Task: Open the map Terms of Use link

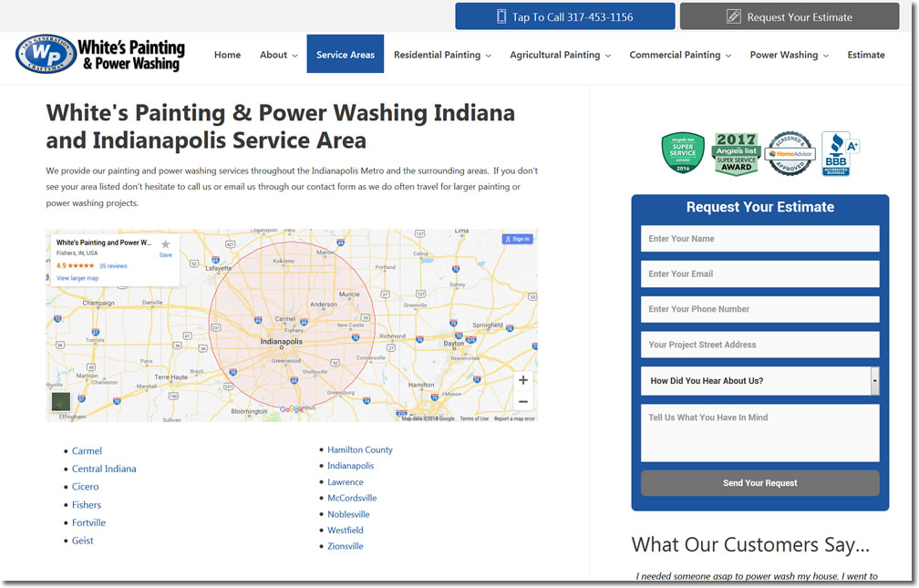Action: coord(474,418)
